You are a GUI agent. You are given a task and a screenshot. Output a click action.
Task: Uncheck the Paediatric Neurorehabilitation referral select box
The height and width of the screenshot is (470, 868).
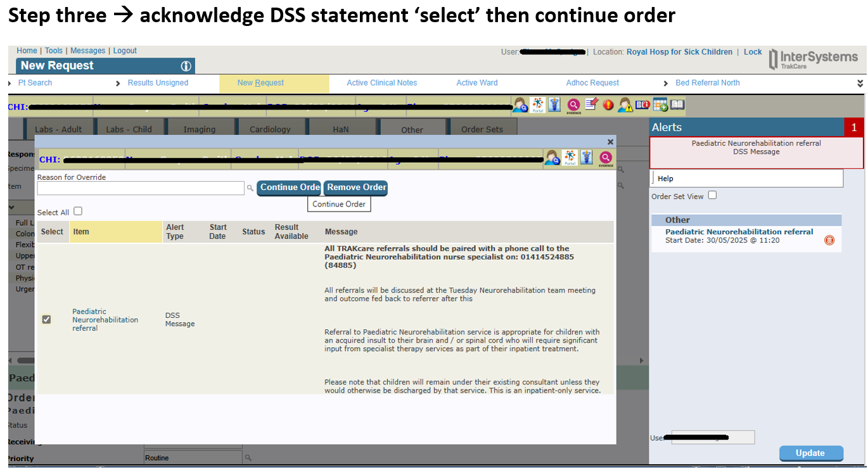click(46, 319)
